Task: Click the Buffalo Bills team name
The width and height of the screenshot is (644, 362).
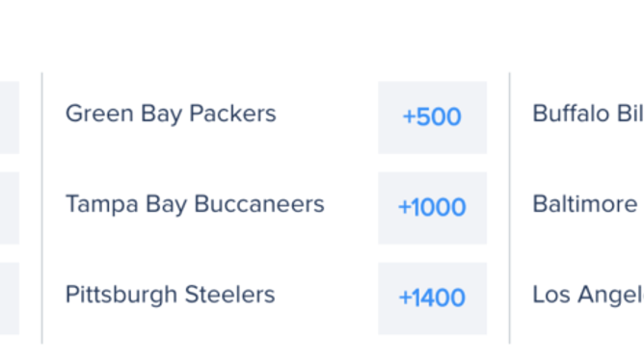Action: point(588,114)
